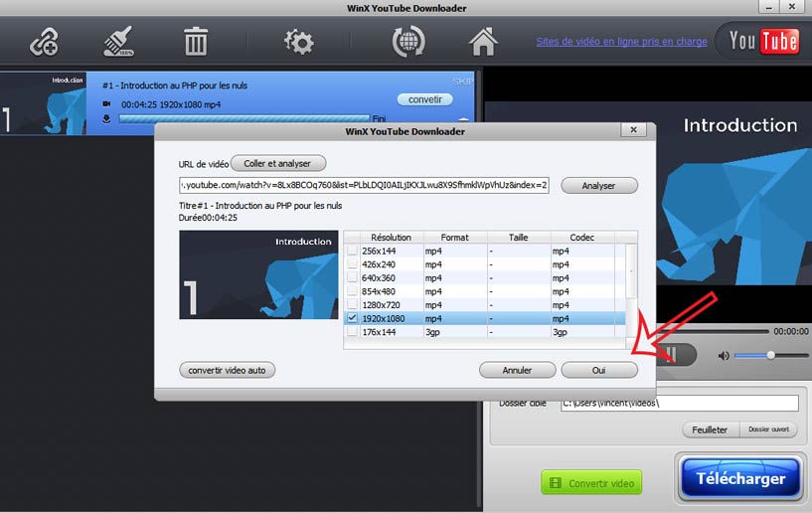The height and width of the screenshot is (513, 812).
Task: Select the Introduction au PHP download item title
Action: [x=175, y=85]
